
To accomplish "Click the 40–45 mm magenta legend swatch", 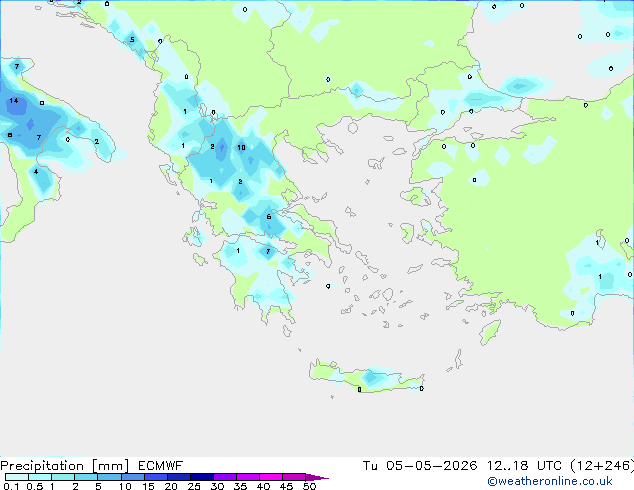I will [x=271, y=477].
